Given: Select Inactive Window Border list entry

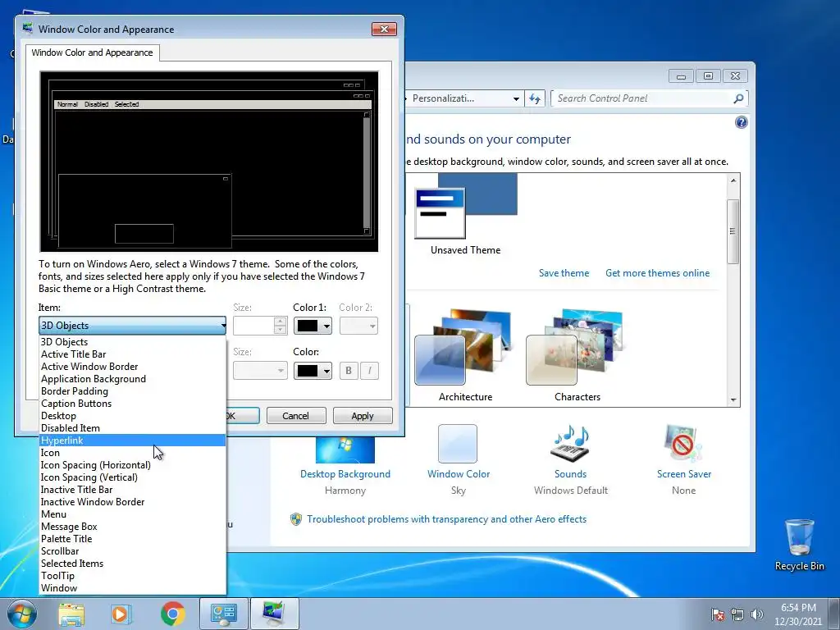Looking at the screenshot, I should point(132,502).
